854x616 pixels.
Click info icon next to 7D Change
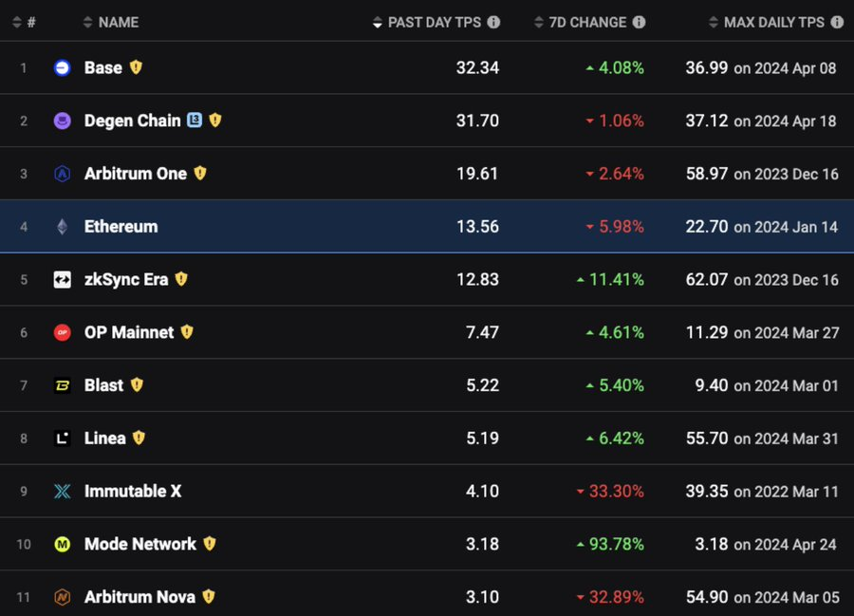tap(639, 22)
